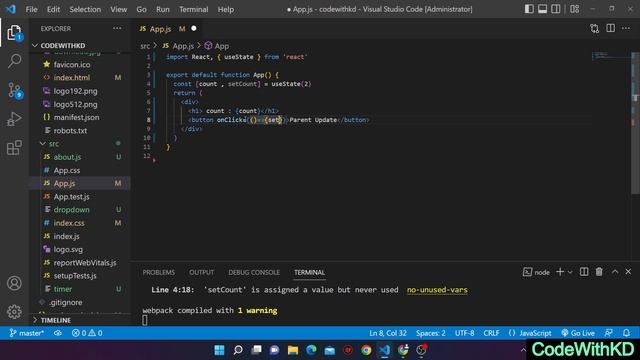This screenshot has height=360, width=640.
Task: Split the editor to the right
Action: coord(611,29)
